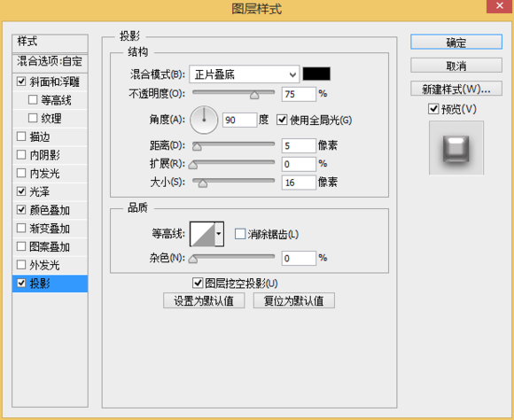Click the 扩展 slider handle
The width and height of the screenshot is (514, 420).
pyautogui.click(x=193, y=165)
